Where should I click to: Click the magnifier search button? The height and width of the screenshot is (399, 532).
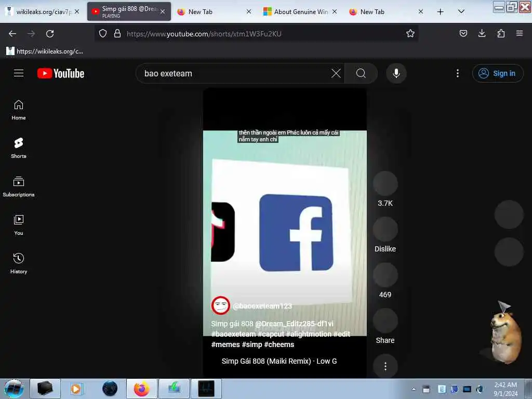(x=361, y=73)
